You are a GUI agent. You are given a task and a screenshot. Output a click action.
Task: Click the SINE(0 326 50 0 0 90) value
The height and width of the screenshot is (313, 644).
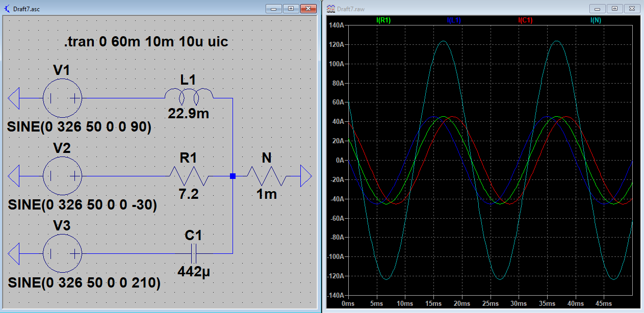79,127
